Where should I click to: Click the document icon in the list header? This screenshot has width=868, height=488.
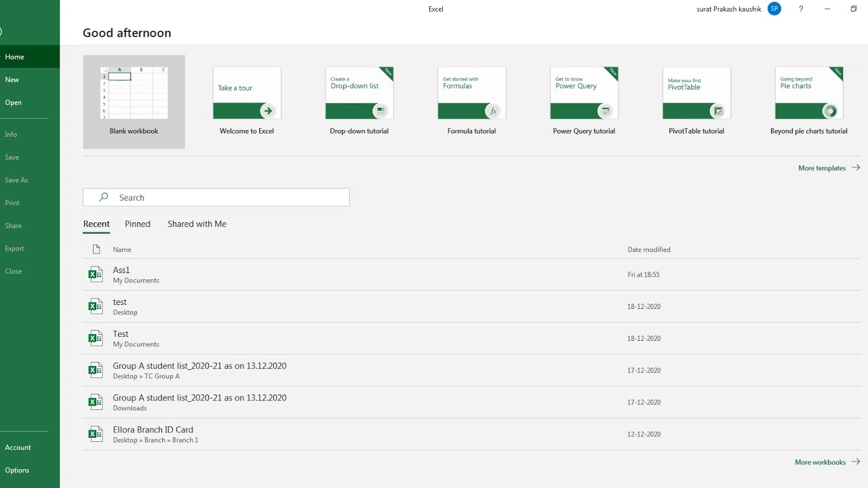click(x=96, y=249)
